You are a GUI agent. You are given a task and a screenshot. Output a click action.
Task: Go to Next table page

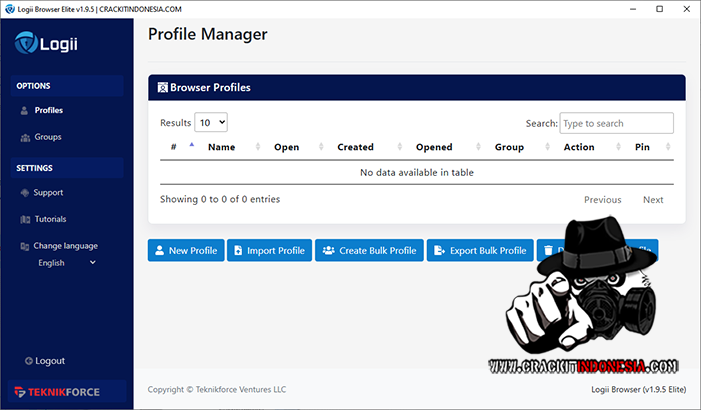[653, 200]
